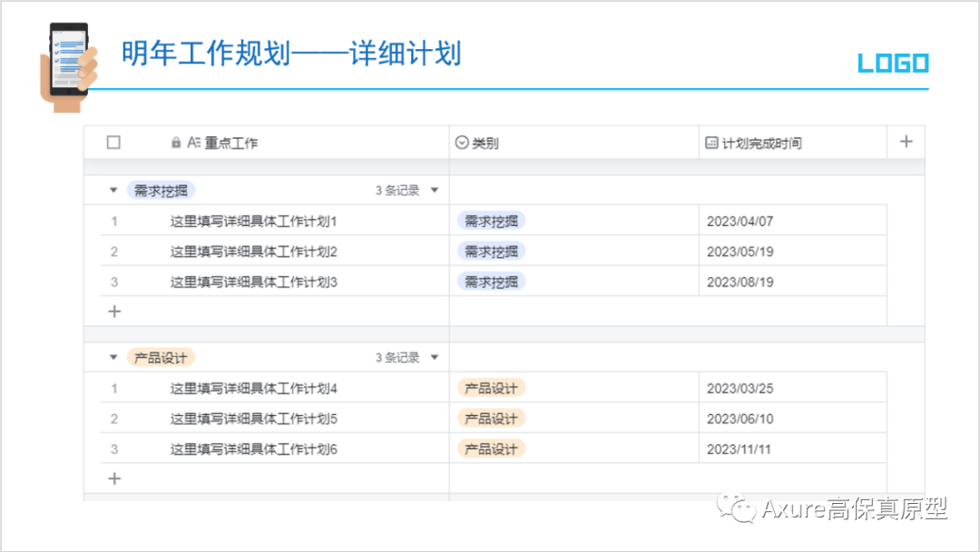This screenshot has width=980, height=552.
Task: Click the phone illustration in the page header
Action: pos(68,59)
